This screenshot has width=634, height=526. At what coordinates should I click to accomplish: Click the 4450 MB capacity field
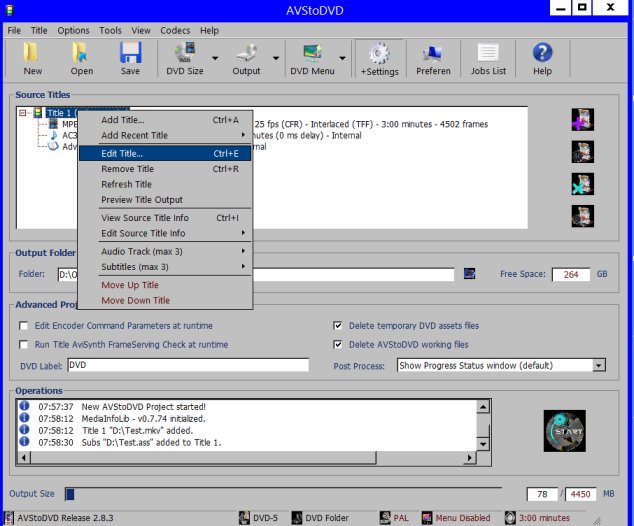pyautogui.click(x=580, y=494)
